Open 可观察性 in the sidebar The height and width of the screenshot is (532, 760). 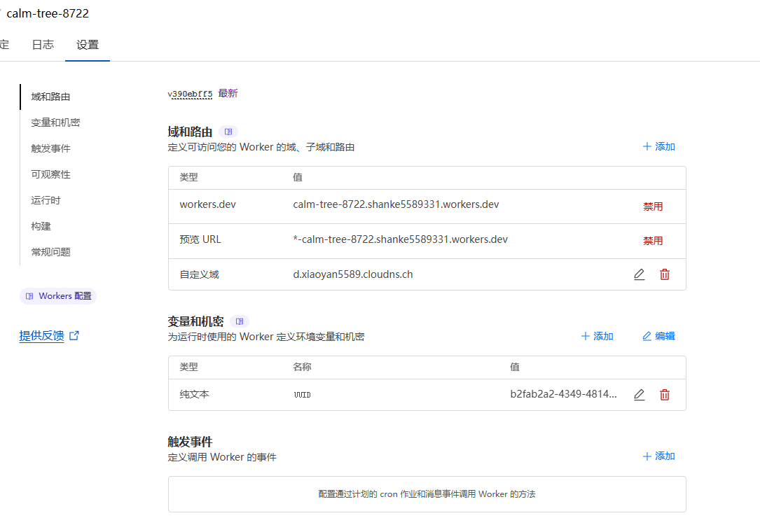coord(50,174)
